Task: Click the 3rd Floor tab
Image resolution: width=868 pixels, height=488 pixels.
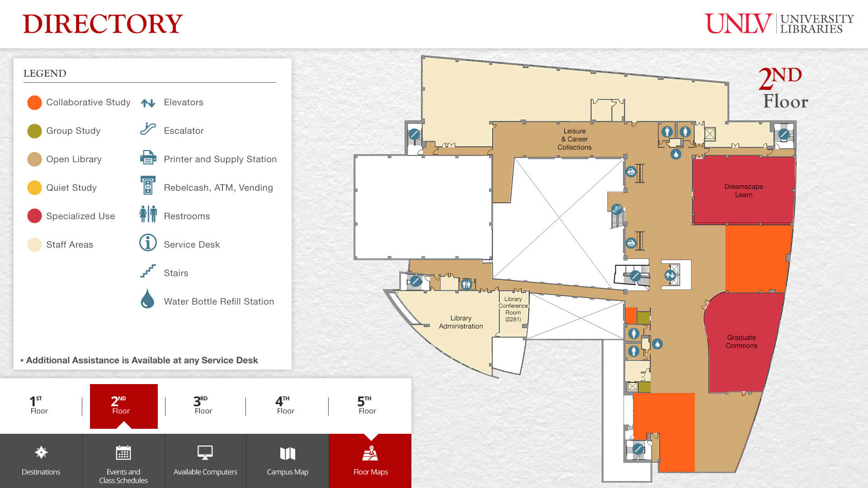Action: 202,405
